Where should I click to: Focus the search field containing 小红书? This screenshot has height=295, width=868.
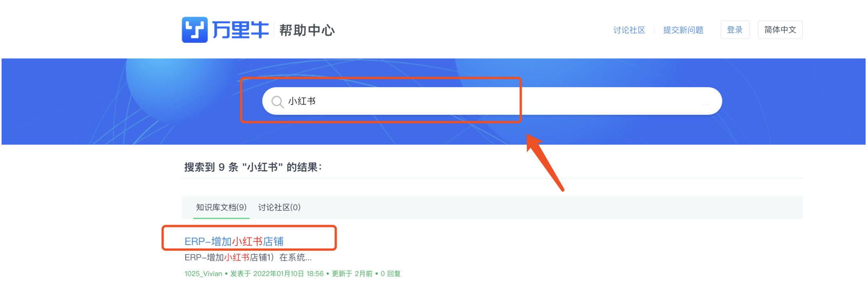[492, 101]
